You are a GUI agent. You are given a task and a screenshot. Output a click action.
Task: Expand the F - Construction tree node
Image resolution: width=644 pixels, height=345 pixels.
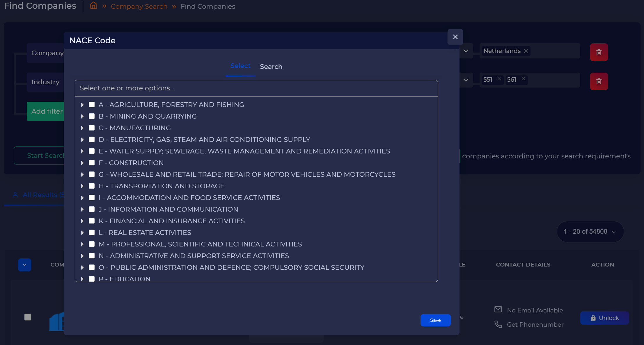coord(82,163)
